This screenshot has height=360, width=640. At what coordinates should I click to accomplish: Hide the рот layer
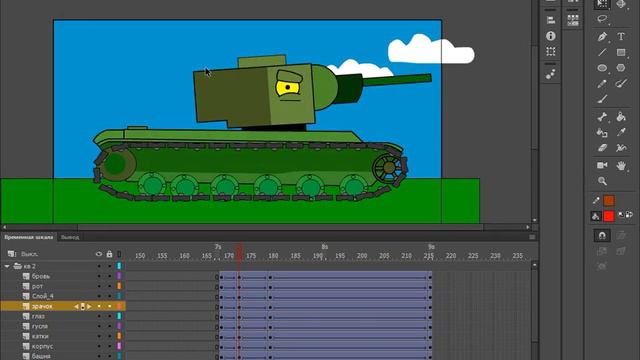coord(99,287)
